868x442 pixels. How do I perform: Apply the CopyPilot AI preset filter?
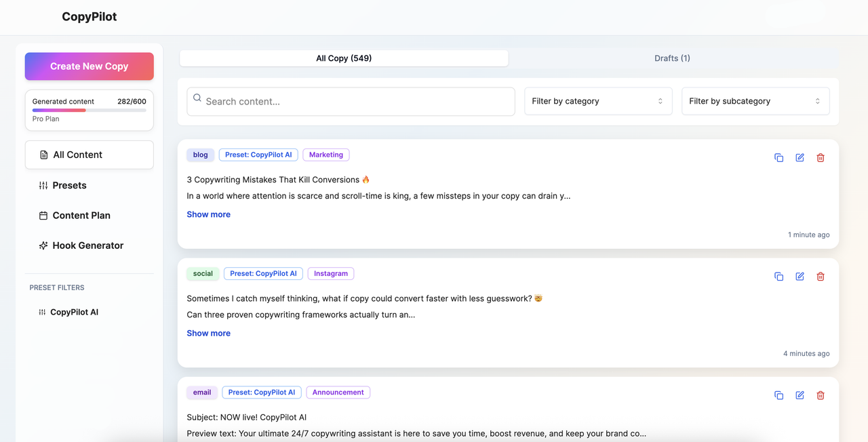click(x=74, y=313)
